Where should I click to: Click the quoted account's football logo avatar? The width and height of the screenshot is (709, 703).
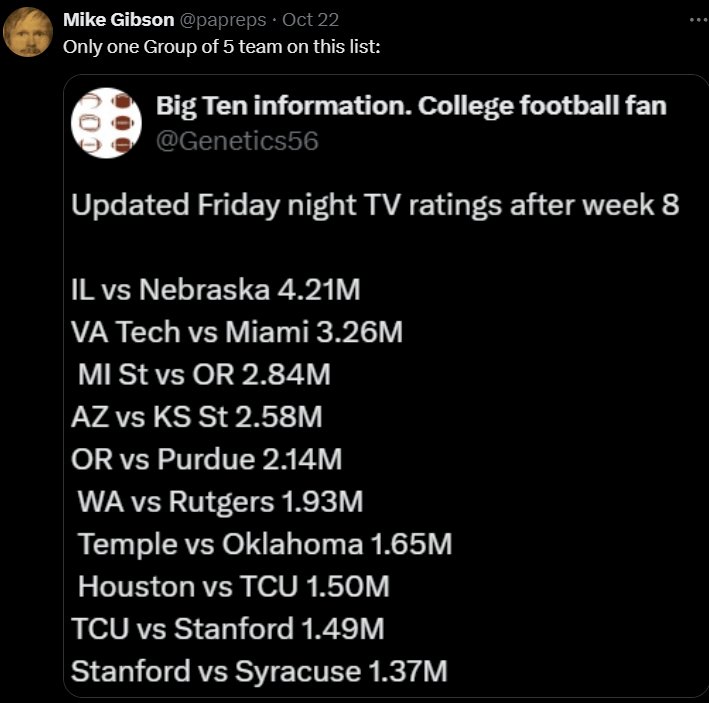[106, 123]
